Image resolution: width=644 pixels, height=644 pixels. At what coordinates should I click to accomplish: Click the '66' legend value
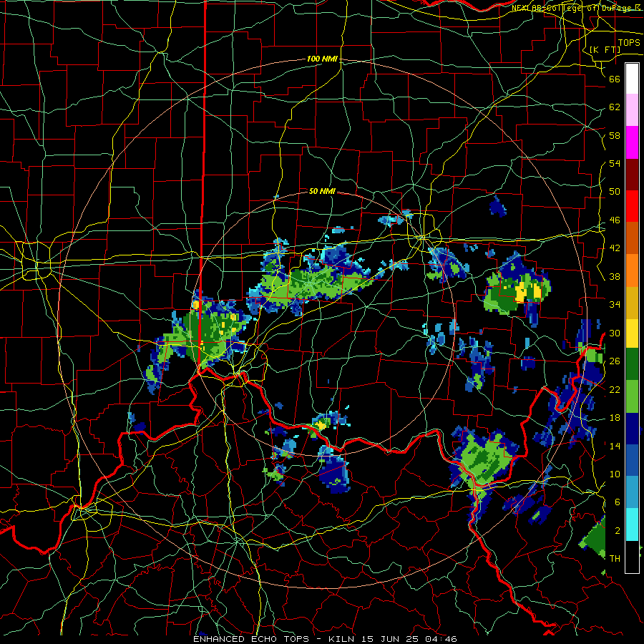pos(615,79)
